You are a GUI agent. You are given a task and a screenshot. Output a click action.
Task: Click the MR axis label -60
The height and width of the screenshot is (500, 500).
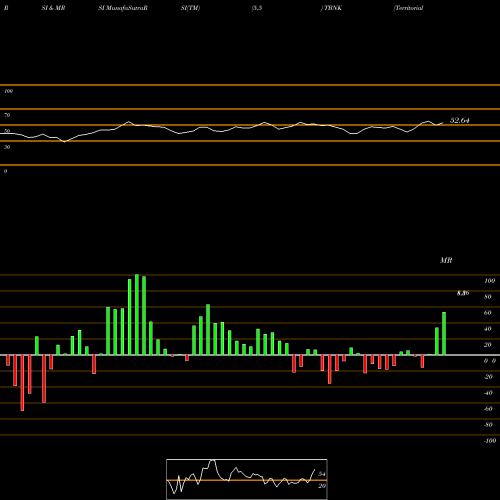tap(488, 409)
